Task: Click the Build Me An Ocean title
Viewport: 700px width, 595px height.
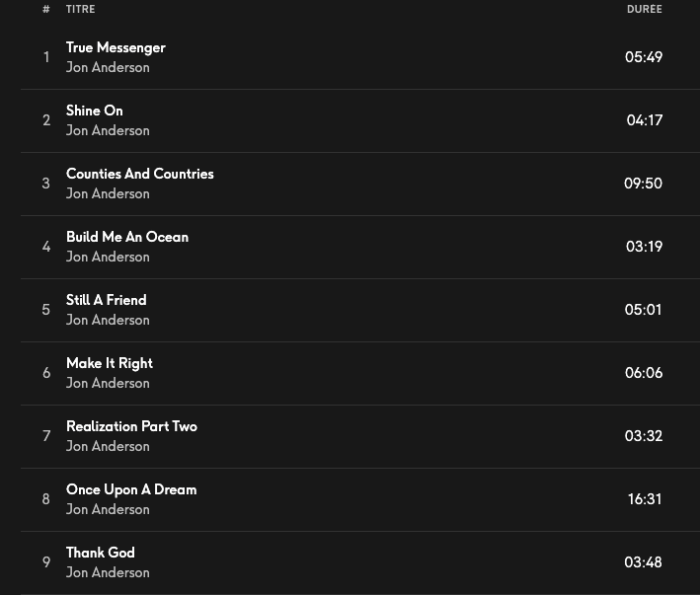Action: (x=127, y=237)
